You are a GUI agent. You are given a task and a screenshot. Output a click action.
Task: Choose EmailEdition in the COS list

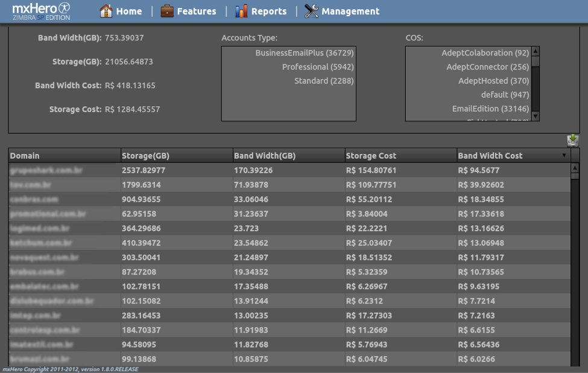490,109
